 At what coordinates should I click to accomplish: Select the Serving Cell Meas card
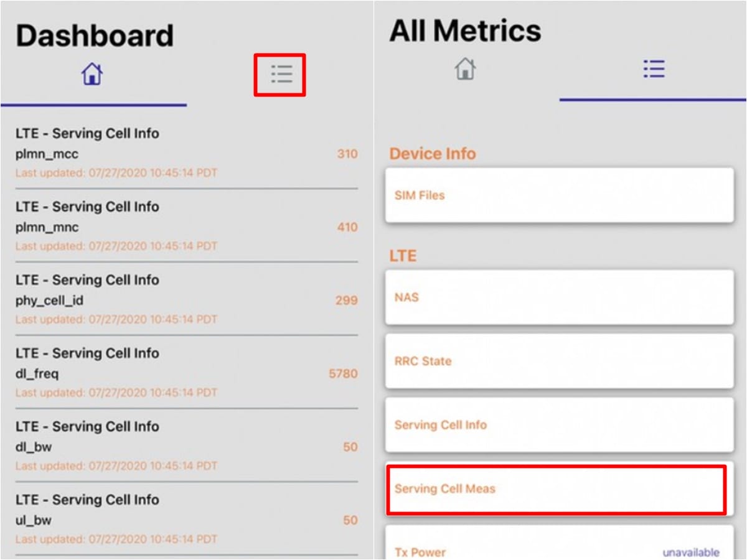pos(557,489)
